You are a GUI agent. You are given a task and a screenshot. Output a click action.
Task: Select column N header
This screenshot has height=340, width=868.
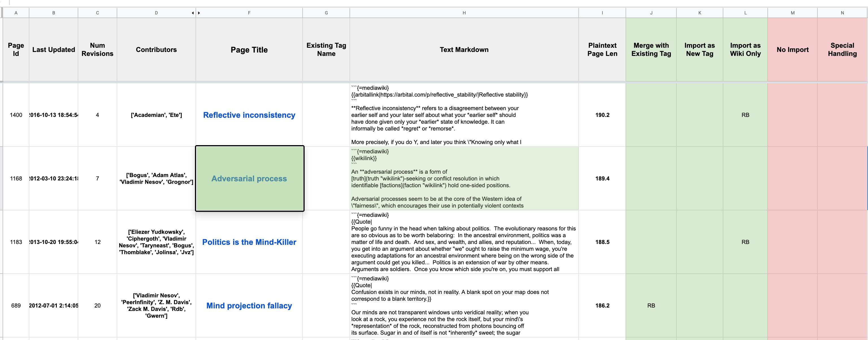(x=842, y=13)
